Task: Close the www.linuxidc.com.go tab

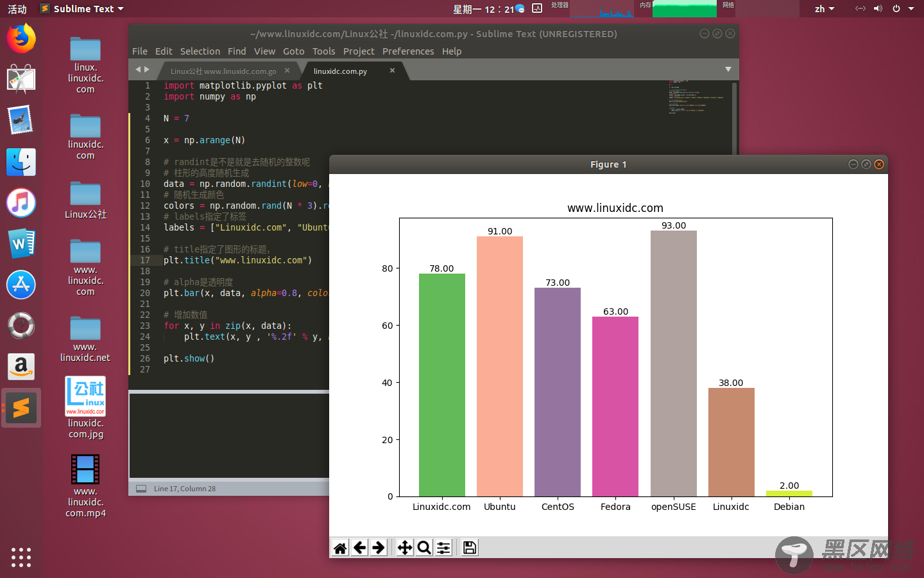Action: click(287, 71)
